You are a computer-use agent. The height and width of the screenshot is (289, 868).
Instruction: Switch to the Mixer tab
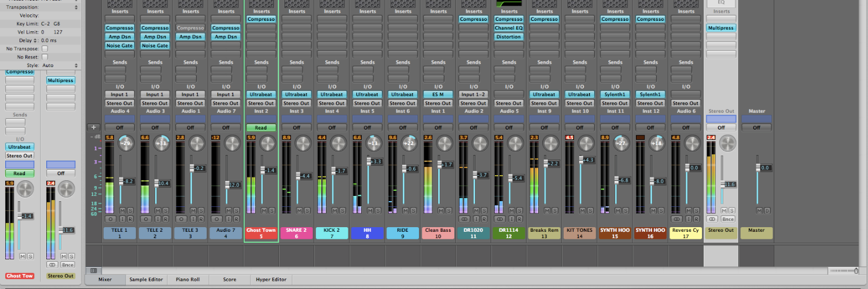pos(105,280)
